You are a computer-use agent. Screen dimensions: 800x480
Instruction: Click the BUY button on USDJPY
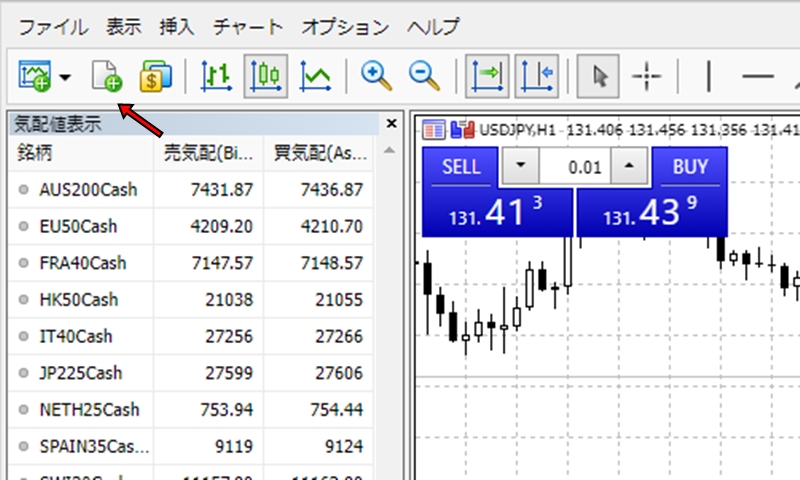coord(690,167)
